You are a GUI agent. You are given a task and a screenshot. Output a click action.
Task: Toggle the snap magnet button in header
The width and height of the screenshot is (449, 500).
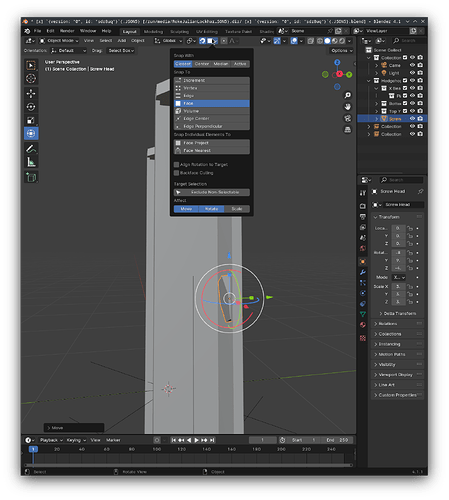coord(202,41)
